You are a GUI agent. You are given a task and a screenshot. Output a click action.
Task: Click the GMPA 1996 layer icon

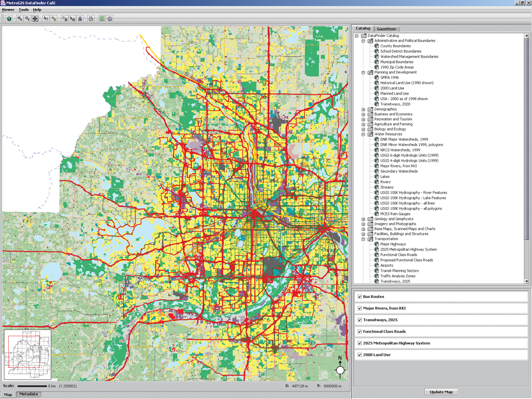377,77
